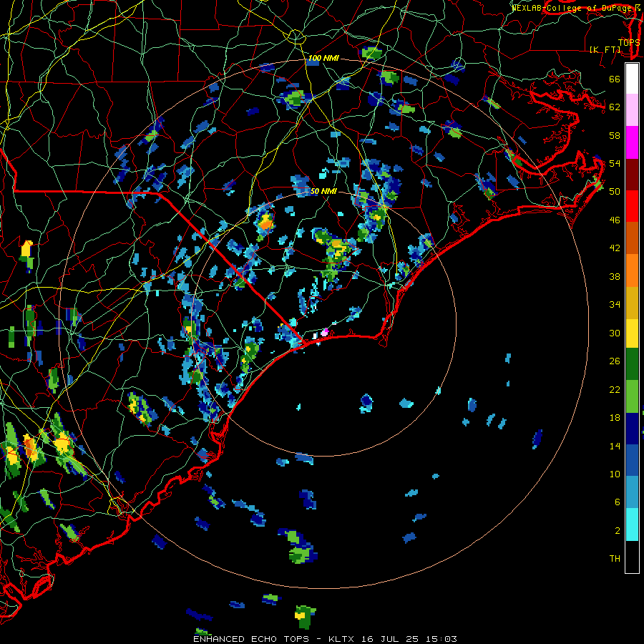Click the "2" legend value
The image size is (644, 644).
click(618, 531)
